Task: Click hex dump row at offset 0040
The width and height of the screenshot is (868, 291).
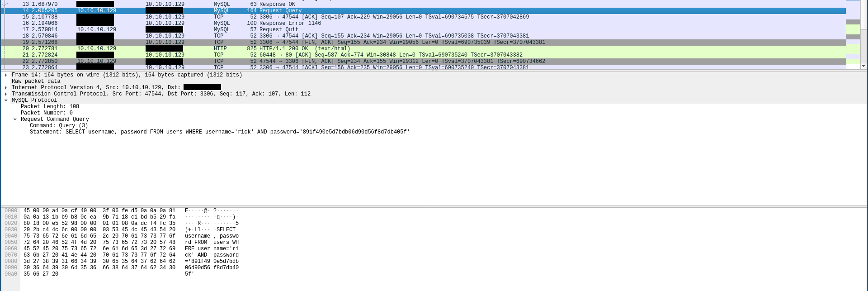Action: coord(99,236)
